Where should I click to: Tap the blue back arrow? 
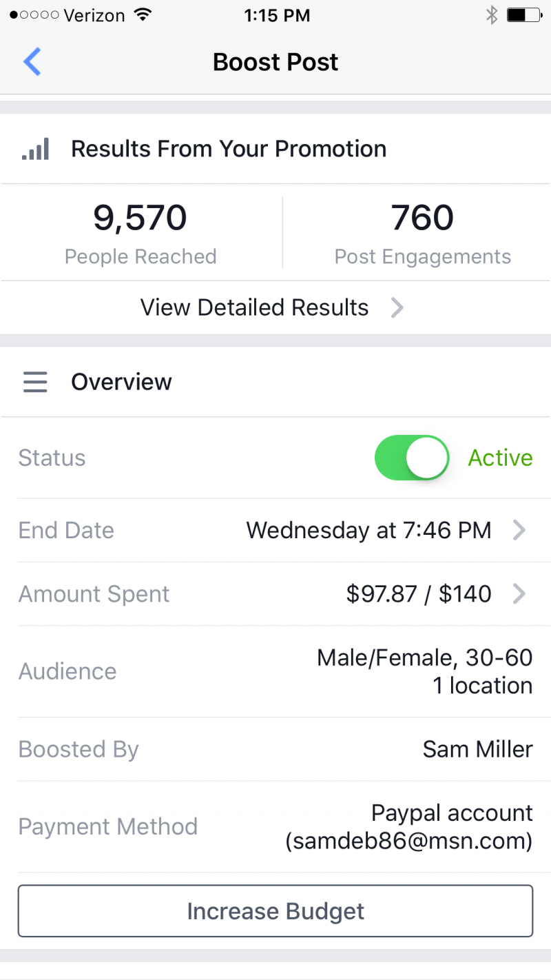pyautogui.click(x=32, y=62)
